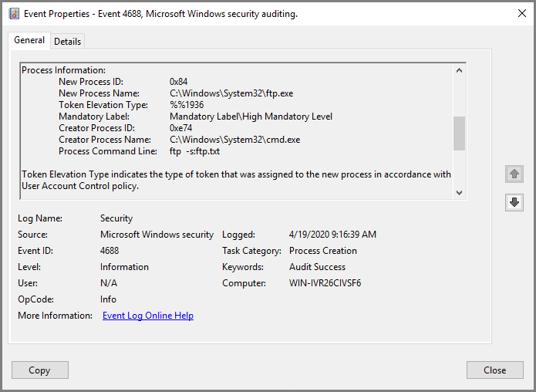The height and width of the screenshot is (392, 536).
Task: Click the Source value 'Microsoft Windows security'
Action: [157, 235]
